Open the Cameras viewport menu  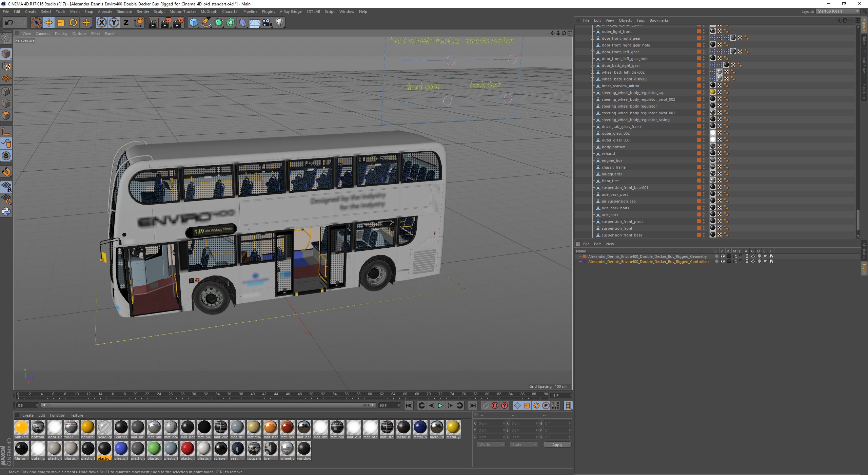click(x=43, y=34)
